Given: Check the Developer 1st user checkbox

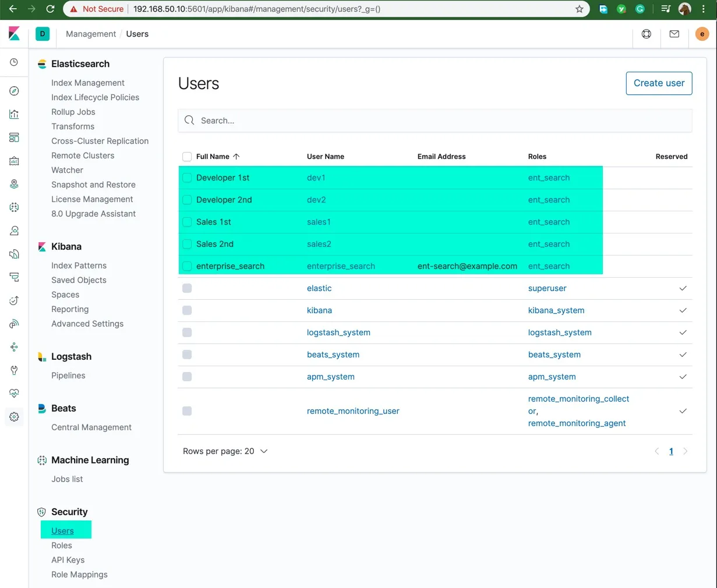Looking at the screenshot, I should coord(187,178).
